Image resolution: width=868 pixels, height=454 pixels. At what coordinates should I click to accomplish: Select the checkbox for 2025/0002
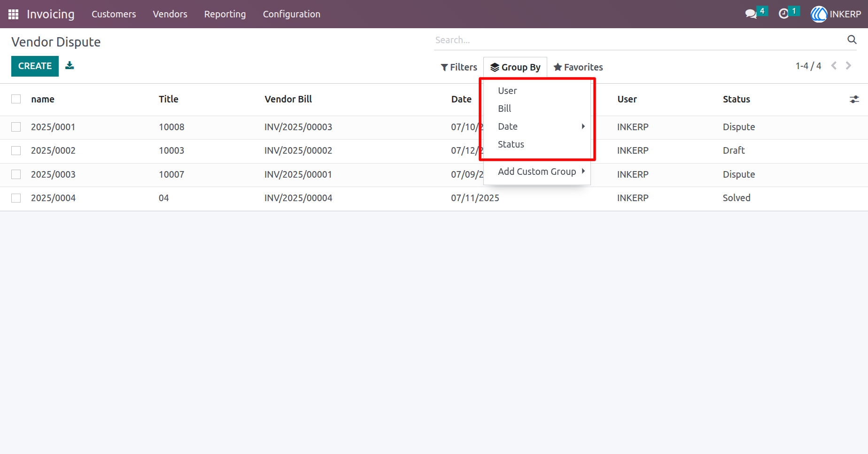pyautogui.click(x=16, y=150)
